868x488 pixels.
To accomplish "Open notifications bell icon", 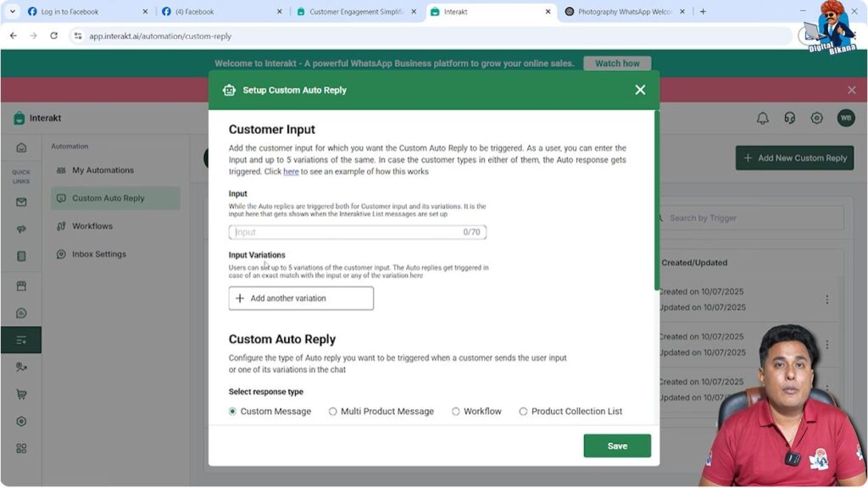I will tap(763, 118).
